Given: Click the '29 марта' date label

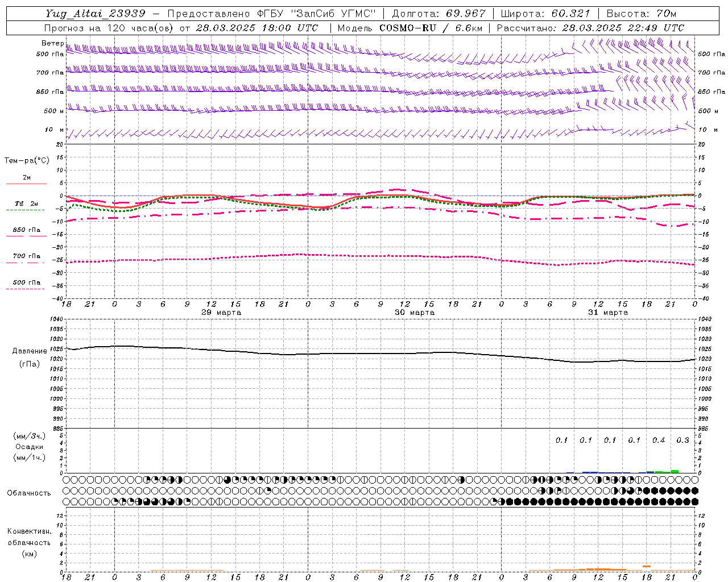Looking at the screenshot, I should [221, 312].
